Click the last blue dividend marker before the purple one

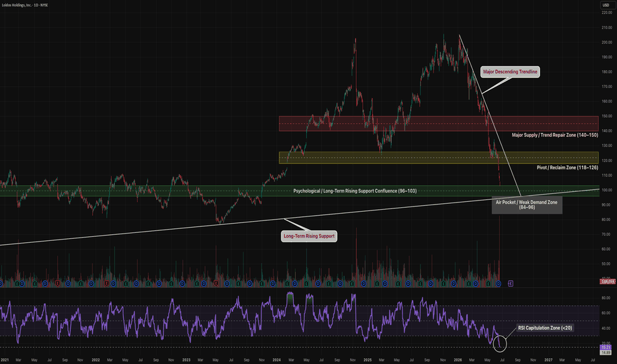tap(498, 283)
